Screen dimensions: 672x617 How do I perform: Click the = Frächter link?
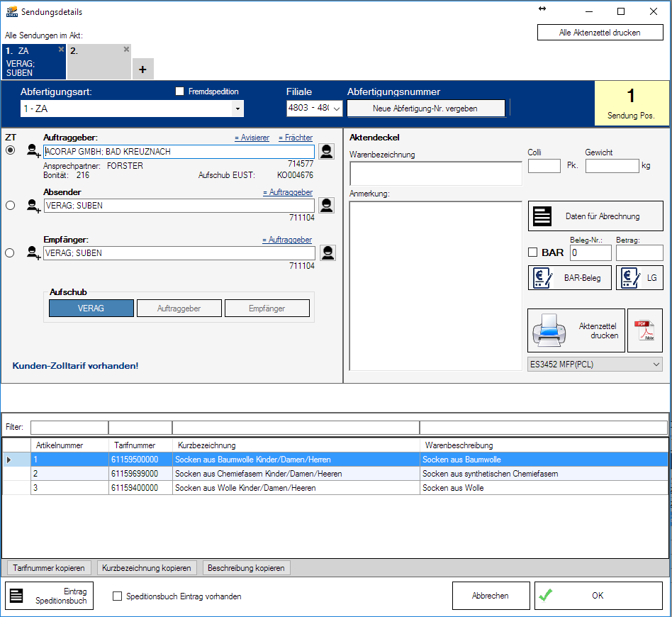click(x=295, y=138)
